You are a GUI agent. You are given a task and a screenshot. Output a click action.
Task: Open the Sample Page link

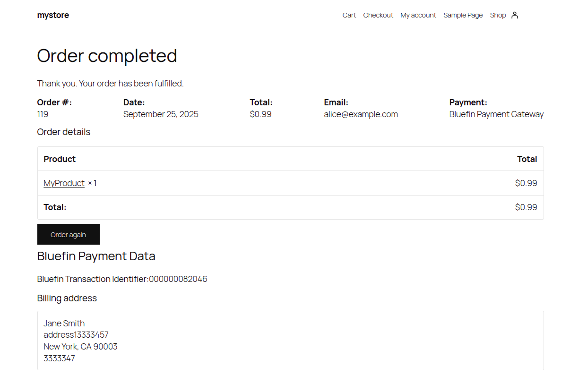tap(463, 15)
